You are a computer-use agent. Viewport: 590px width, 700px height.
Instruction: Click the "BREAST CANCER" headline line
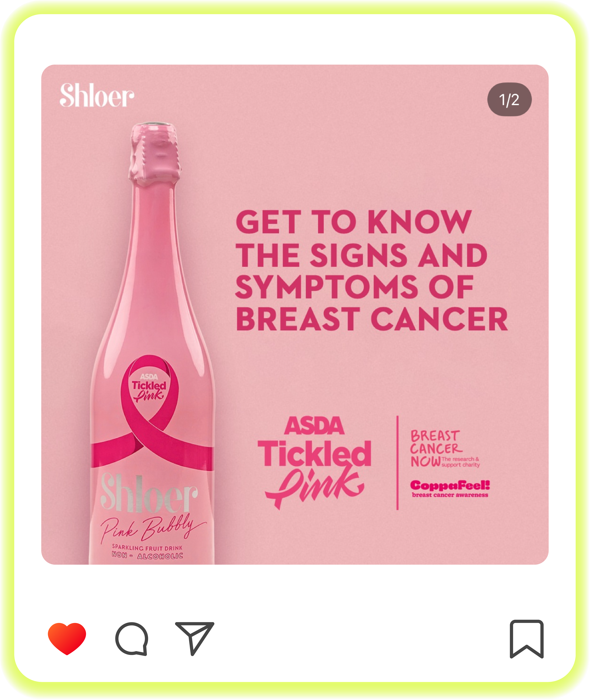(372, 319)
